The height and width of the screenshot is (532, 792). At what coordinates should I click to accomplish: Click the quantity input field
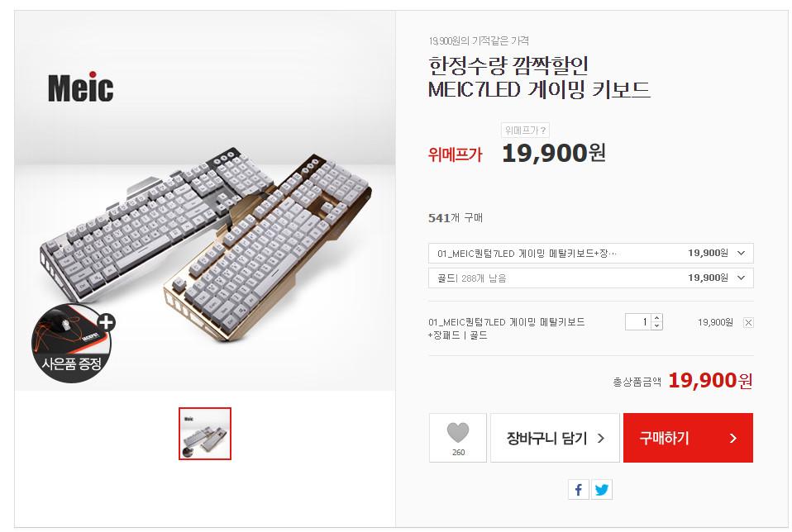638,322
